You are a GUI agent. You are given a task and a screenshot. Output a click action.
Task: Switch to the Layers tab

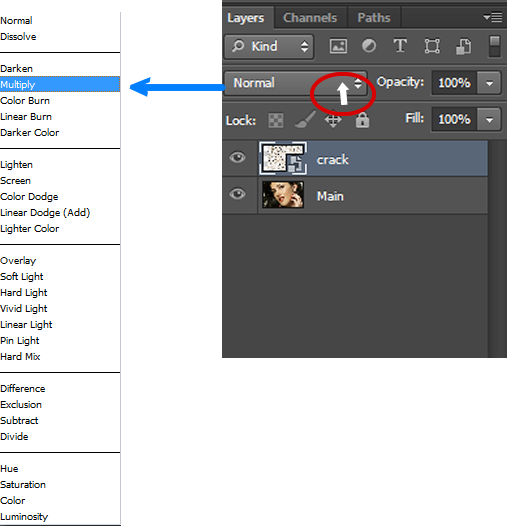tap(248, 18)
